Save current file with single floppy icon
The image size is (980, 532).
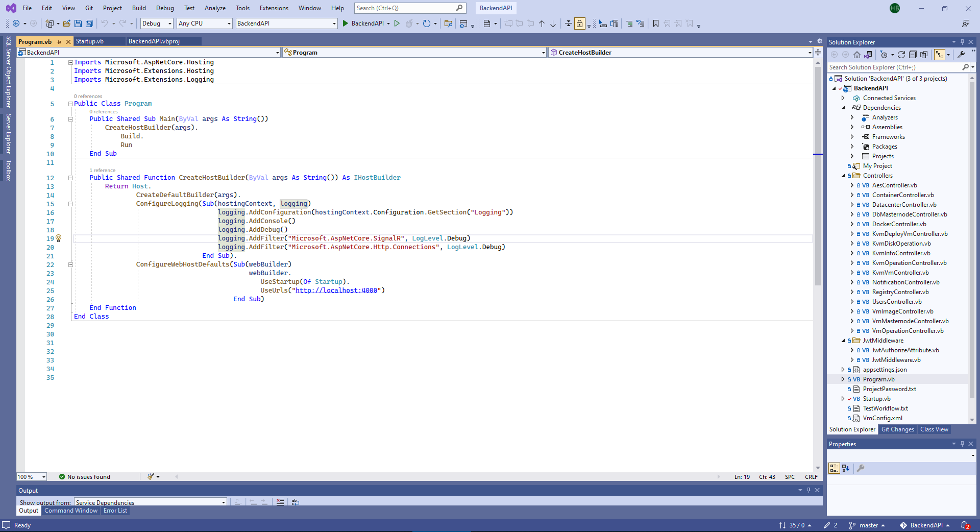pyautogui.click(x=78, y=23)
